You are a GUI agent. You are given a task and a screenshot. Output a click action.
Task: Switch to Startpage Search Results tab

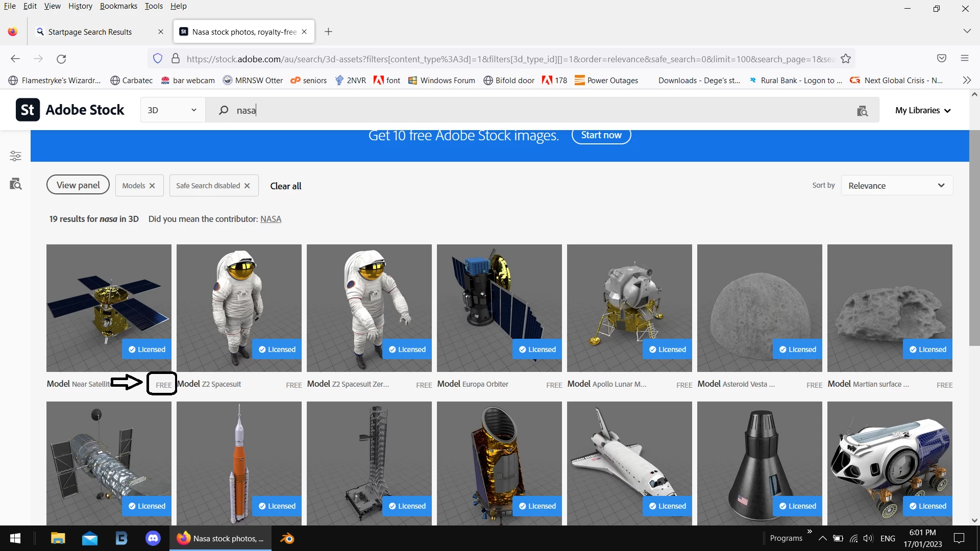tap(90, 32)
